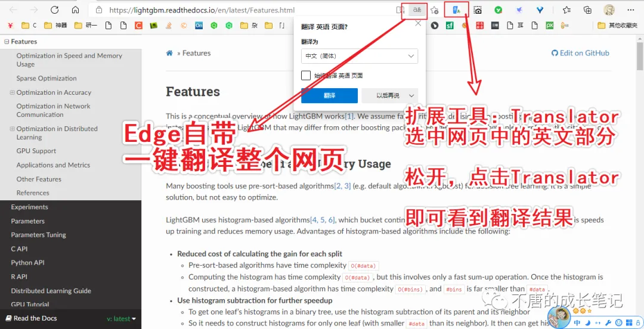The height and width of the screenshot is (329, 644).
Task: Open the 'v: latest' version dropdown
Action: [121, 319]
